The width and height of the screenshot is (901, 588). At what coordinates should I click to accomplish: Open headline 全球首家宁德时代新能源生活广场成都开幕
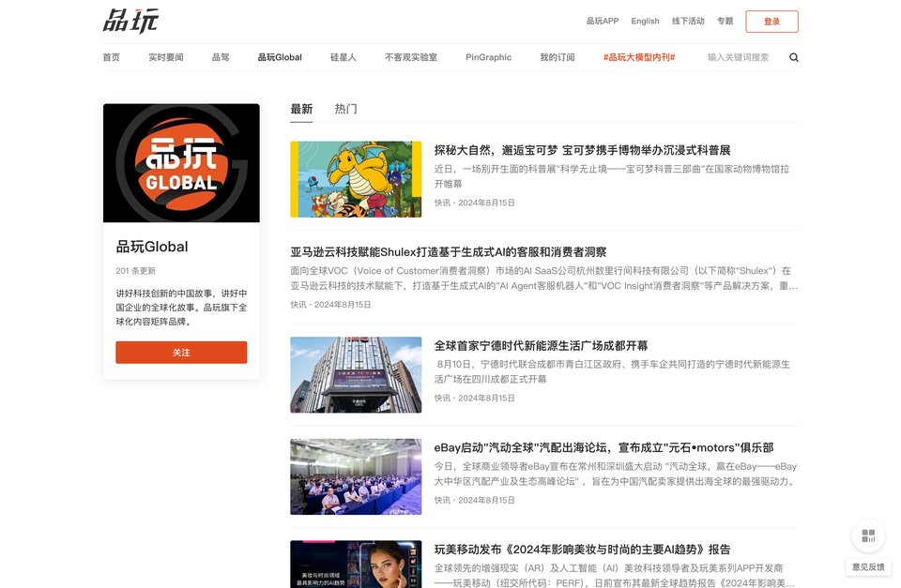pyautogui.click(x=541, y=346)
